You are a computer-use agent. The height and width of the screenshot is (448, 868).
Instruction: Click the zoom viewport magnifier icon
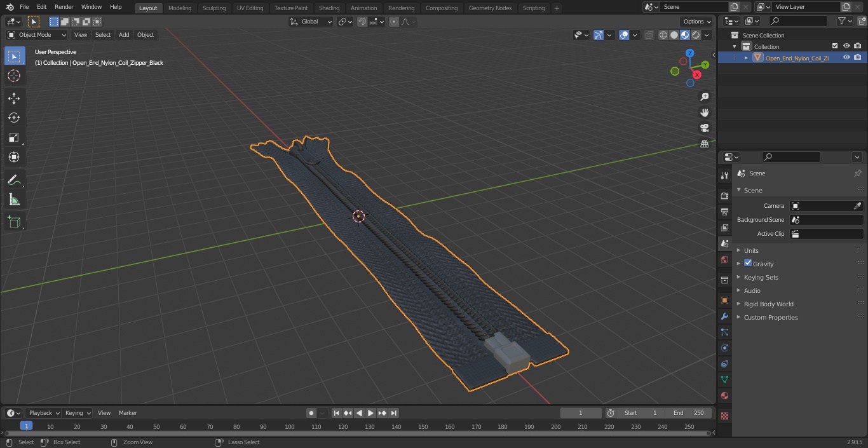(x=704, y=97)
